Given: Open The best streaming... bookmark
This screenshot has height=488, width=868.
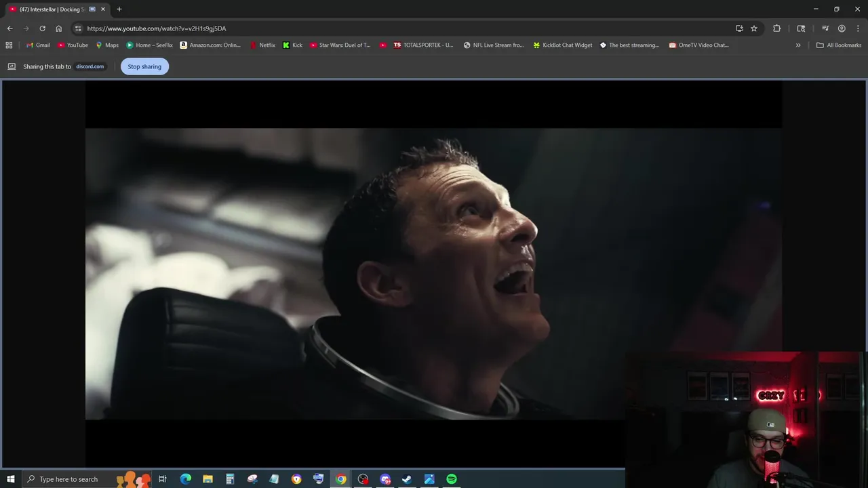Looking at the screenshot, I should [x=629, y=45].
